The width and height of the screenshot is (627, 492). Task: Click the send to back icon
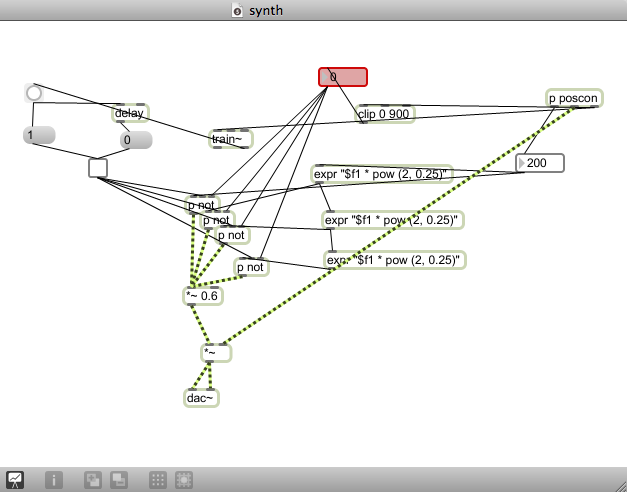coord(119,480)
